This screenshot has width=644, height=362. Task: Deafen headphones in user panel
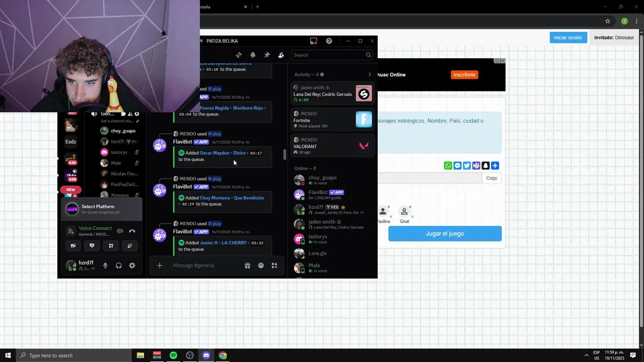click(x=119, y=265)
